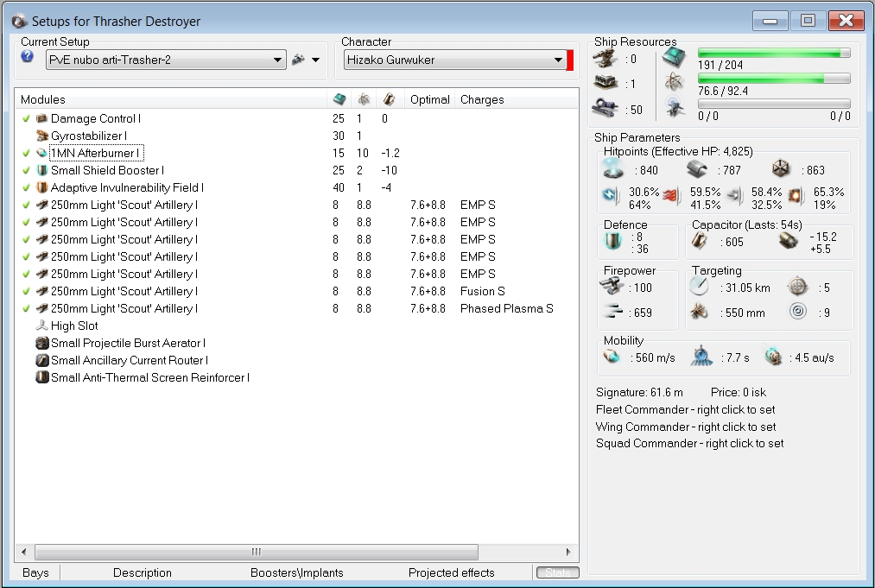
Task: Open the Bays tab
Action: point(35,572)
